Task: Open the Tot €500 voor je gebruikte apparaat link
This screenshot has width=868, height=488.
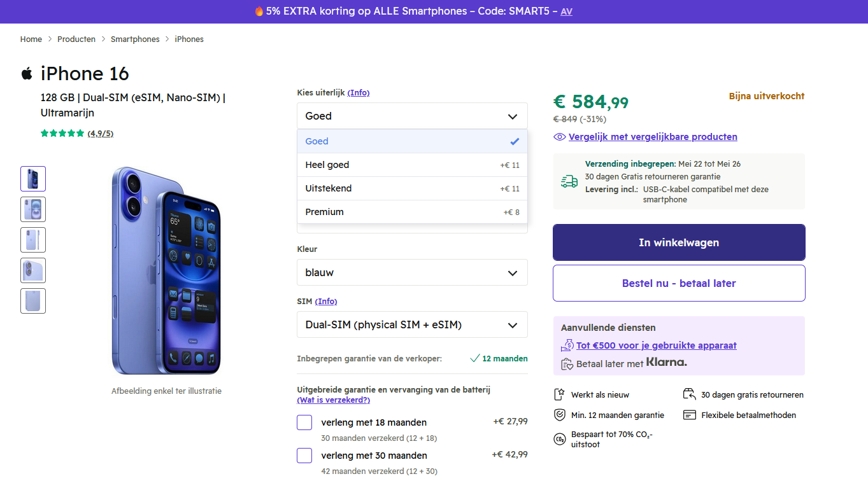Action: 657,345
